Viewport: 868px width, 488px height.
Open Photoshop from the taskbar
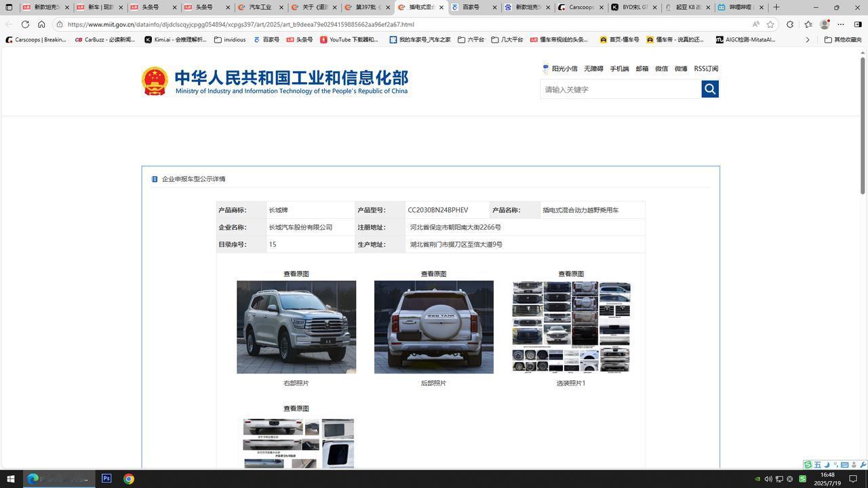pyautogui.click(x=106, y=479)
